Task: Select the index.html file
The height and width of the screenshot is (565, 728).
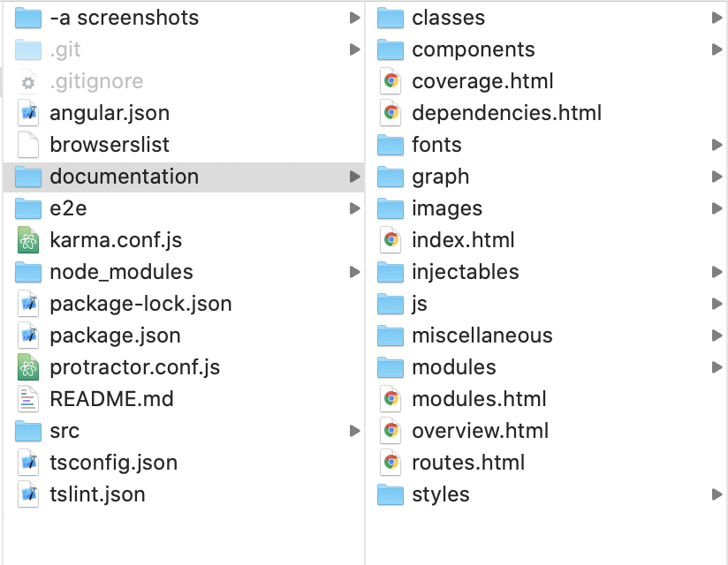Action: (463, 240)
